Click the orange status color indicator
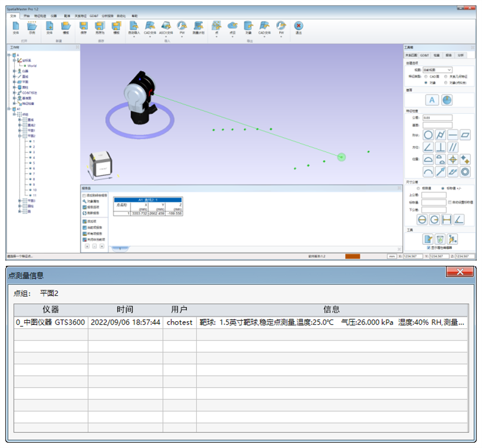This screenshot has height=448, width=482. pyautogui.click(x=353, y=256)
